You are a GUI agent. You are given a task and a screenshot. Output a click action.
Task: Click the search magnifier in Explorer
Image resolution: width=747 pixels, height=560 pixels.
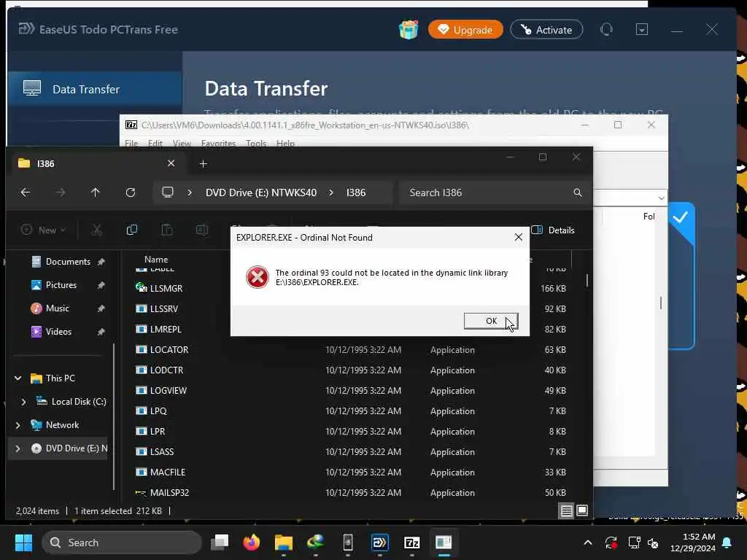click(x=578, y=192)
